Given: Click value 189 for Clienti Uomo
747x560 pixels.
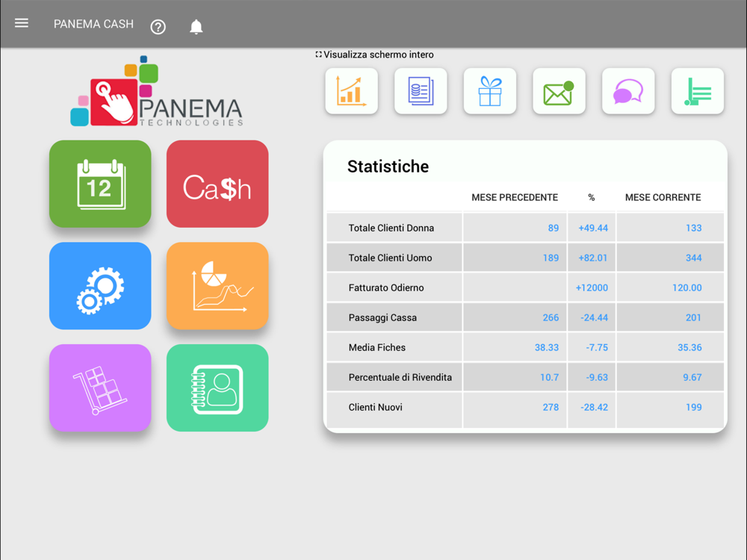Looking at the screenshot, I should click(x=551, y=258).
